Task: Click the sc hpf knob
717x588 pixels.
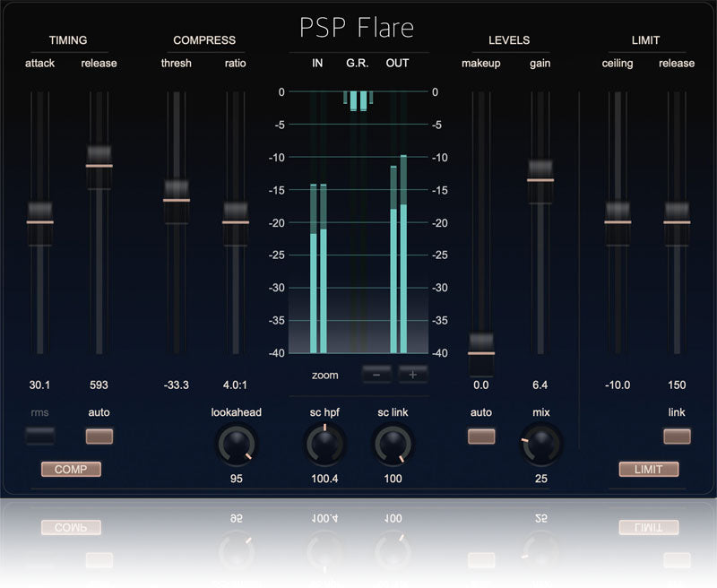Action: click(x=324, y=444)
